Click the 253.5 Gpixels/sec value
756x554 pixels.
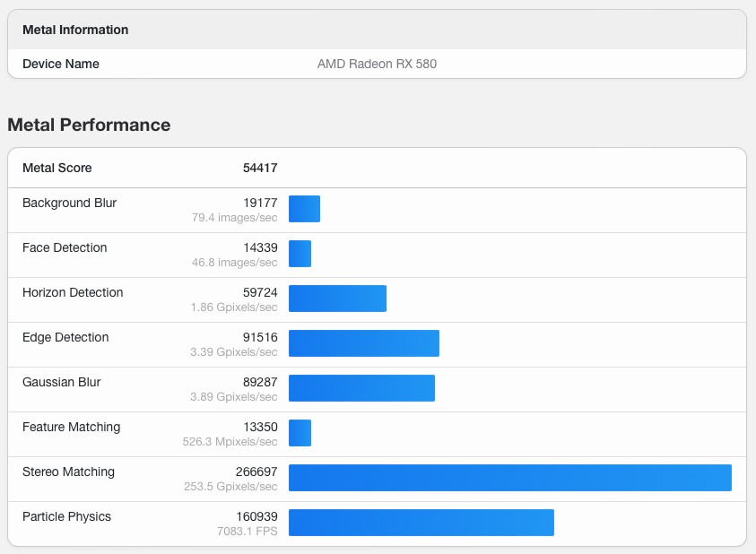pyautogui.click(x=230, y=487)
